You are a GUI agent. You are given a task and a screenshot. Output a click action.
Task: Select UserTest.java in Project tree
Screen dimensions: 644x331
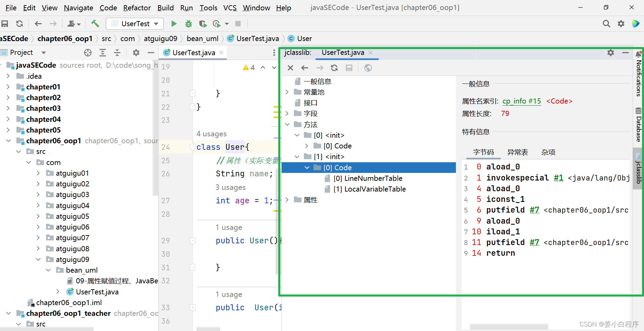click(x=97, y=292)
